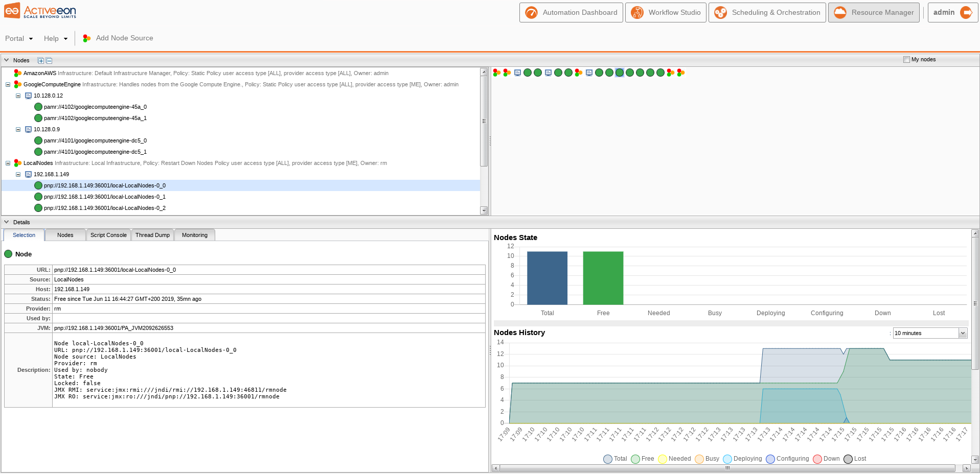Open the Automation Dashboard portal

571,12
